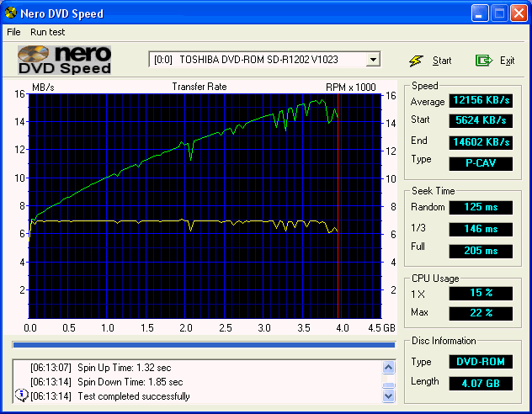Click the 1X CPU usage value 15 %
Viewport: 532px width, 414px height.
(481, 293)
